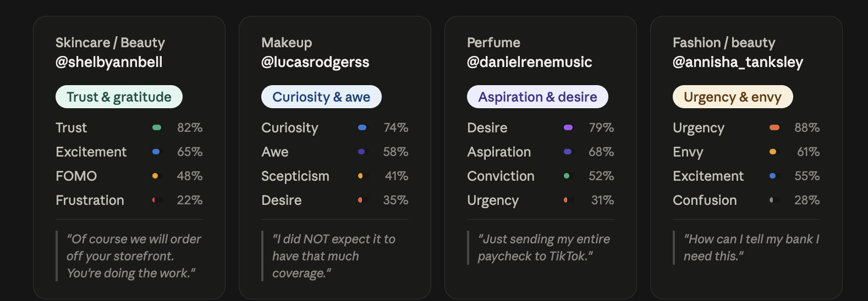Click the Trust & gratitude badge
Viewport: 868px width, 301px height.
(119, 97)
